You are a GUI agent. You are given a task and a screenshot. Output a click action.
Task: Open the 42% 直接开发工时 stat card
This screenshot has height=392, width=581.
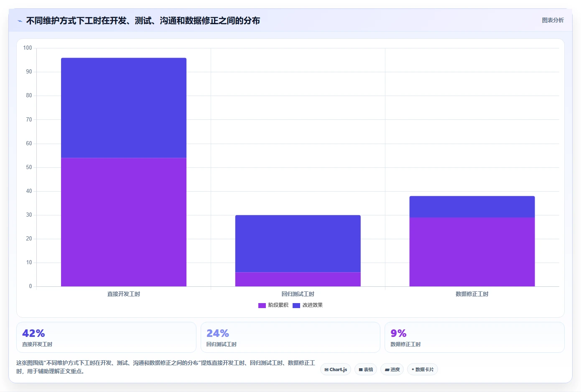106,337
